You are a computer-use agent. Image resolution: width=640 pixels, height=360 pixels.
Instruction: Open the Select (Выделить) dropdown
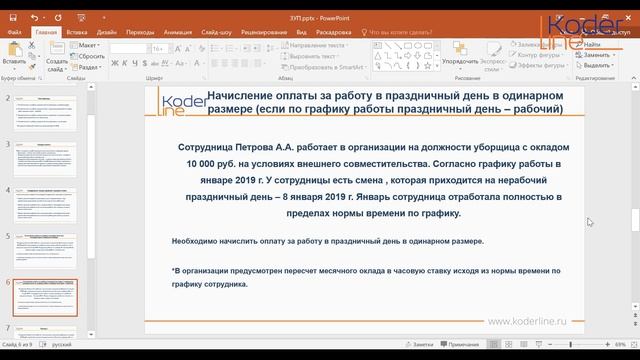click(596, 65)
